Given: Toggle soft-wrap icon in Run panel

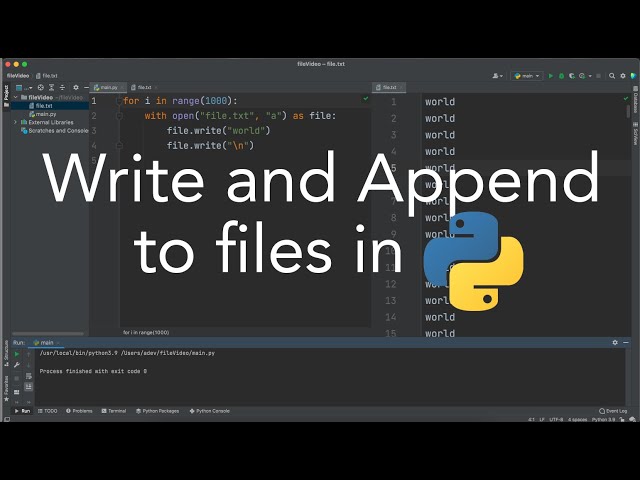Looking at the screenshot, I should point(29,376).
